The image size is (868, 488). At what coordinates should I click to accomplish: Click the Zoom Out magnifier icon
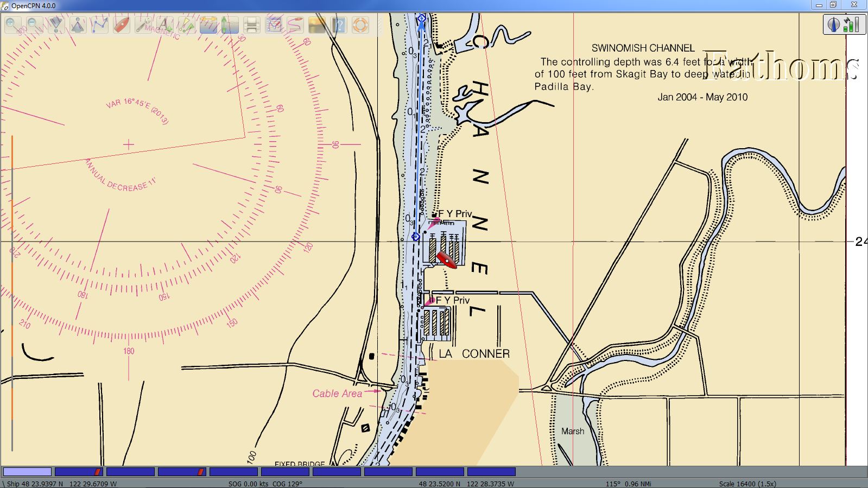(x=34, y=25)
